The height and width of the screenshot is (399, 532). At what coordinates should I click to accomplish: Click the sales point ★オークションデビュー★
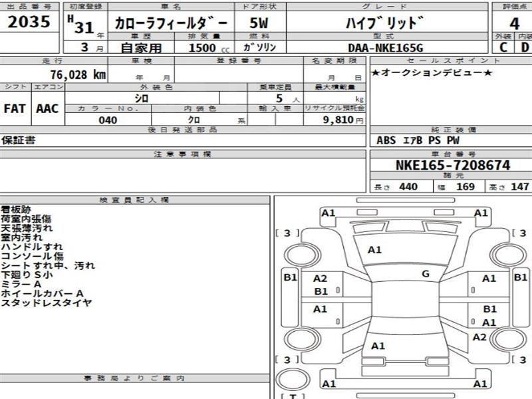tap(431, 72)
